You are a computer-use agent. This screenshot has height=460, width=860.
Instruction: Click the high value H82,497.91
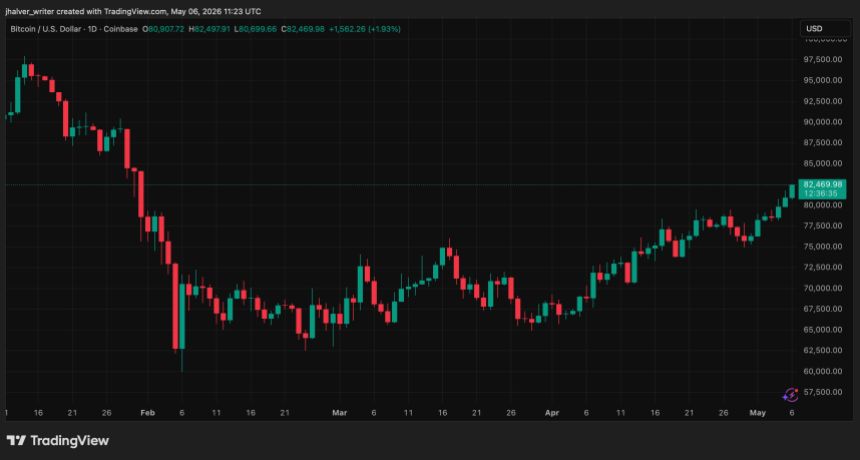[210, 29]
